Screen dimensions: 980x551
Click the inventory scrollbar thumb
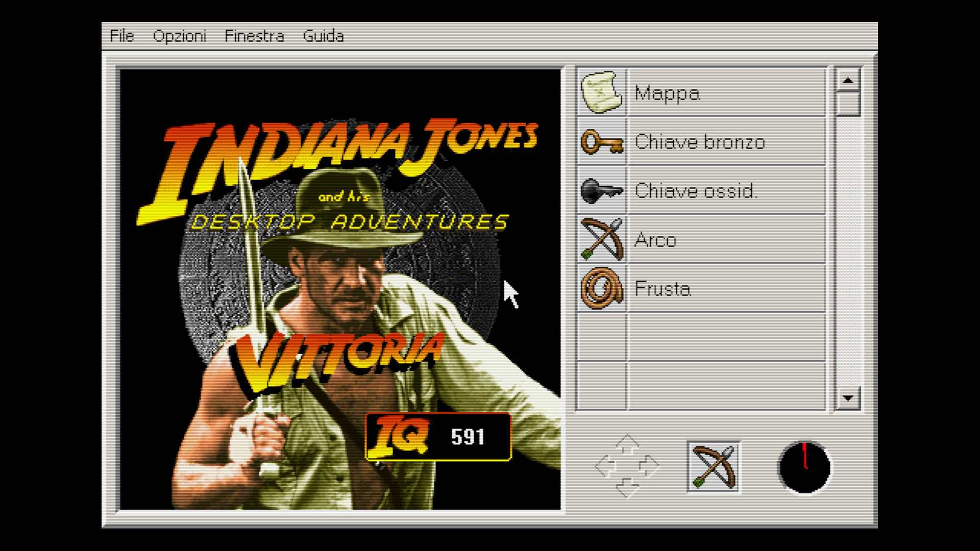click(x=848, y=104)
